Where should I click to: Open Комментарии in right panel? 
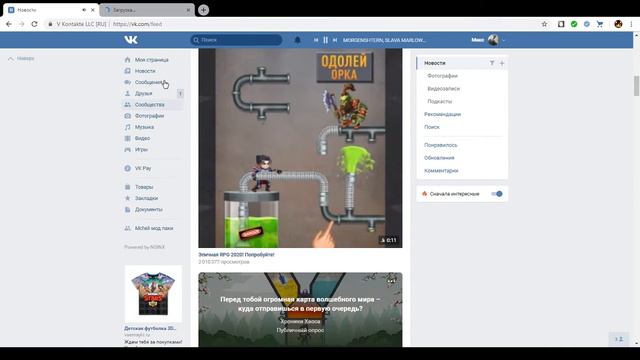[441, 171]
